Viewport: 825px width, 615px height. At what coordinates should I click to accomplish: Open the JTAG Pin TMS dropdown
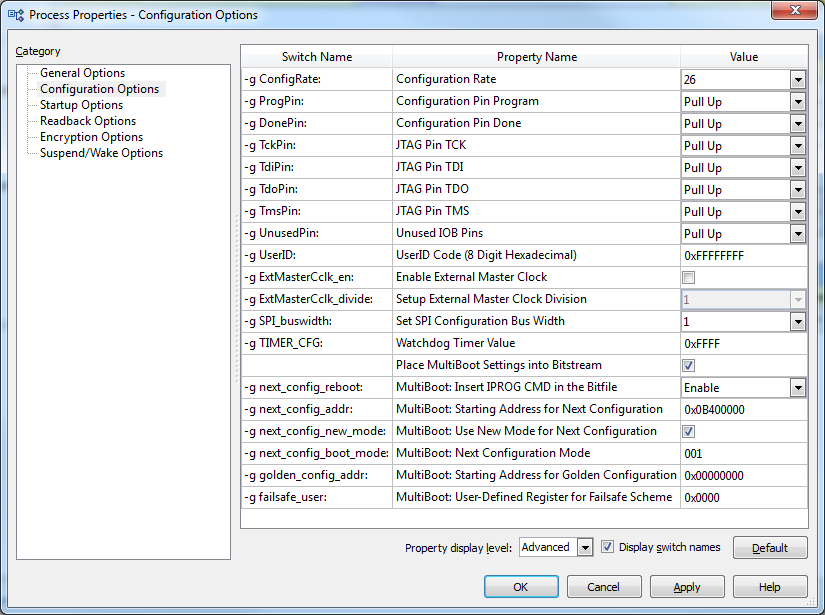click(798, 212)
